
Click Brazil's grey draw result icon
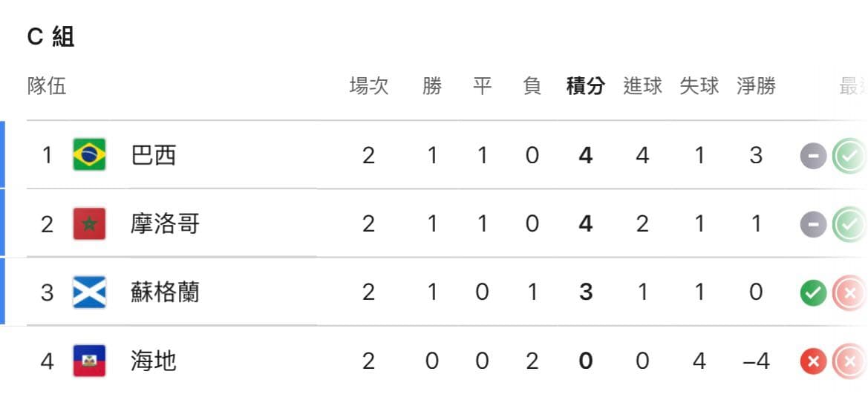[x=813, y=156]
